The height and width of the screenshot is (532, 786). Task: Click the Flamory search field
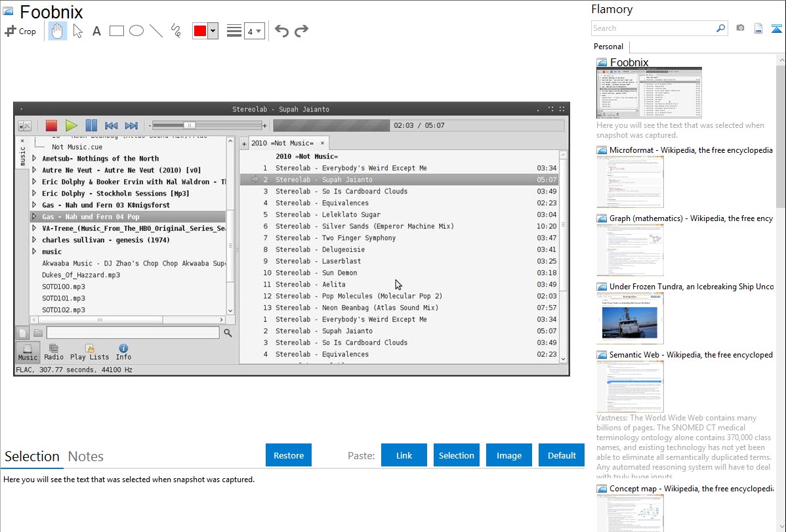tap(653, 28)
